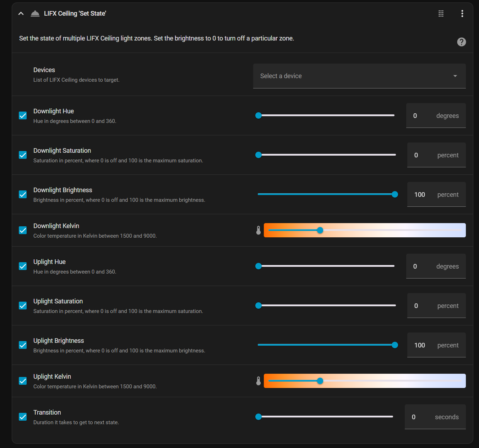This screenshot has width=479, height=448.
Task: Click the Downlight Saturation slider handle
Action: 258,155
